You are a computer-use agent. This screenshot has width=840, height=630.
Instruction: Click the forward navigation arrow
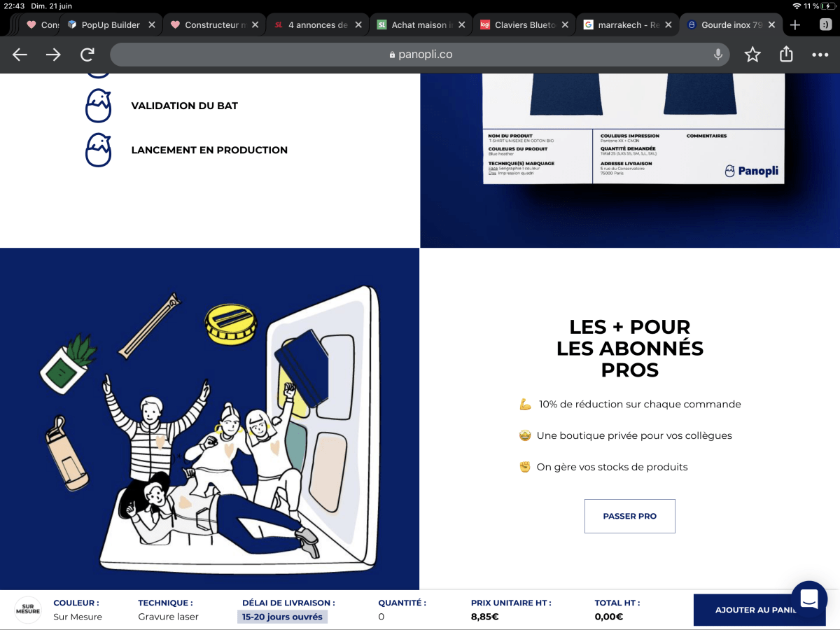click(53, 55)
